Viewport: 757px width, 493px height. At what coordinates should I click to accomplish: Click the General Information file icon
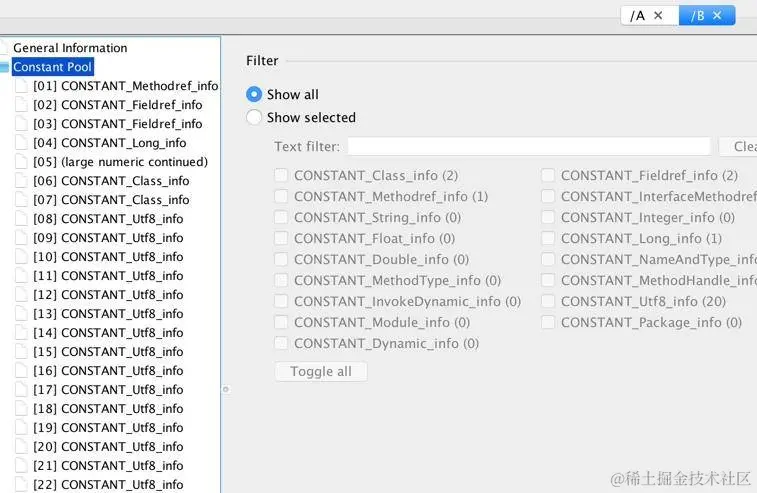coord(4,48)
